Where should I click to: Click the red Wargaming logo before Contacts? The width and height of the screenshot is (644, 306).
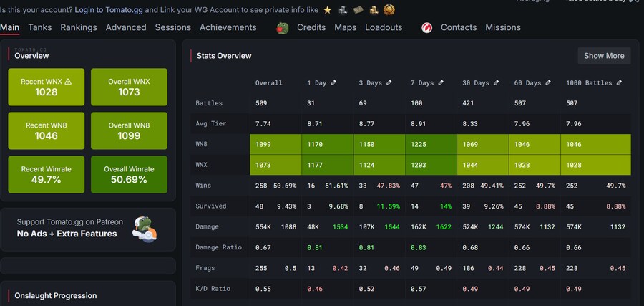tap(427, 28)
